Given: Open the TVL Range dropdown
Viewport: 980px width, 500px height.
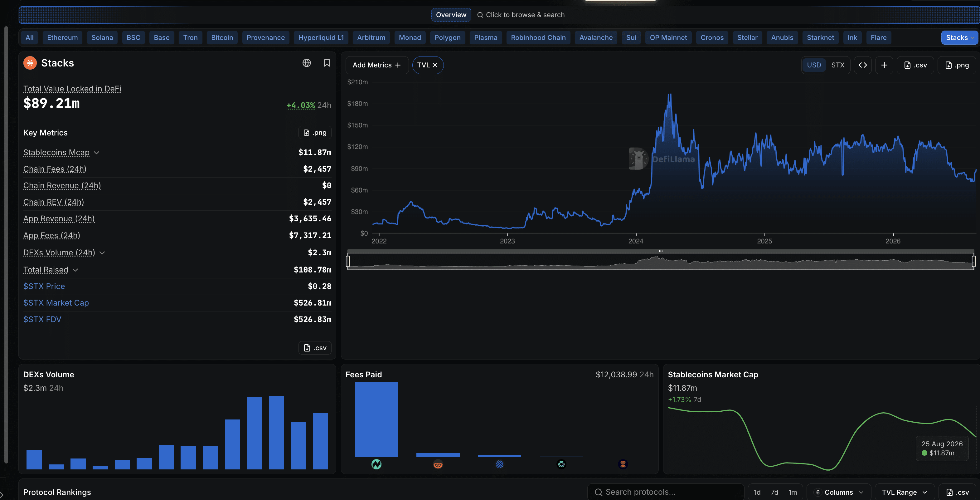Looking at the screenshot, I should [x=905, y=492].
